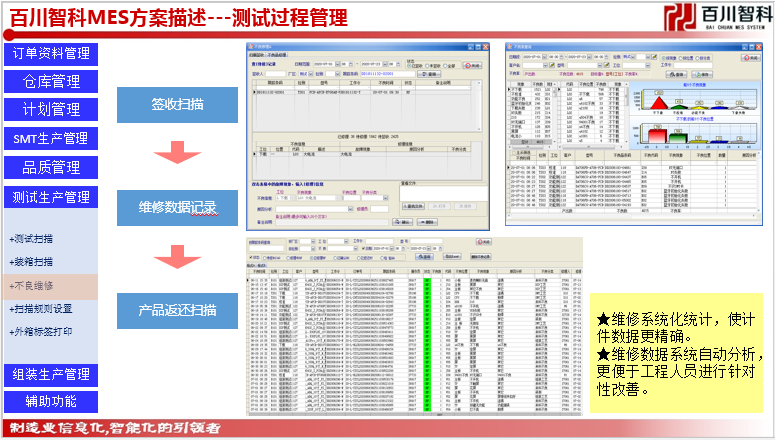
Task: Select +扫描规则设置 submenu entry
Action: 41,309
